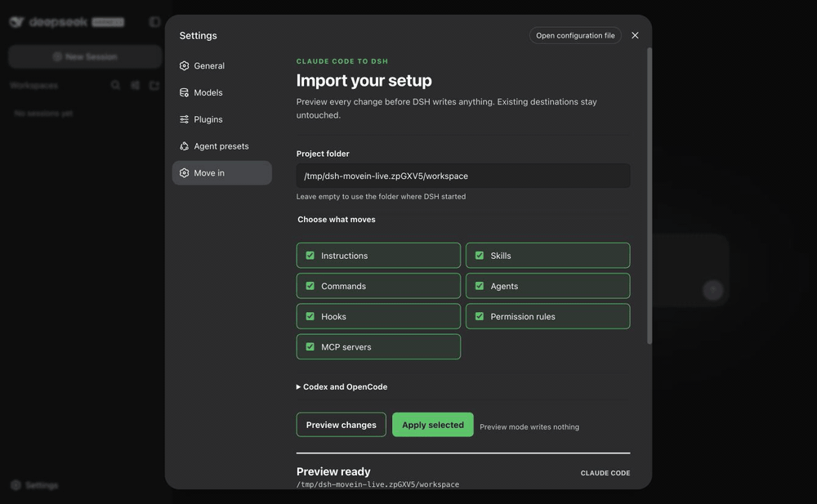The width and height of the screenshot is (817, 504).
Task: Click the workspace path under Preview ready
Action: tap(377, 484)
